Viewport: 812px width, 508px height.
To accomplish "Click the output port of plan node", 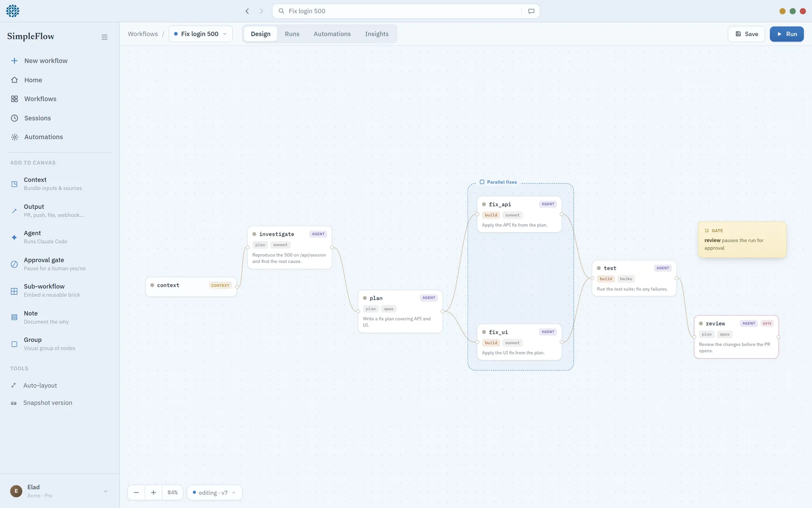I will click(443, 311).
